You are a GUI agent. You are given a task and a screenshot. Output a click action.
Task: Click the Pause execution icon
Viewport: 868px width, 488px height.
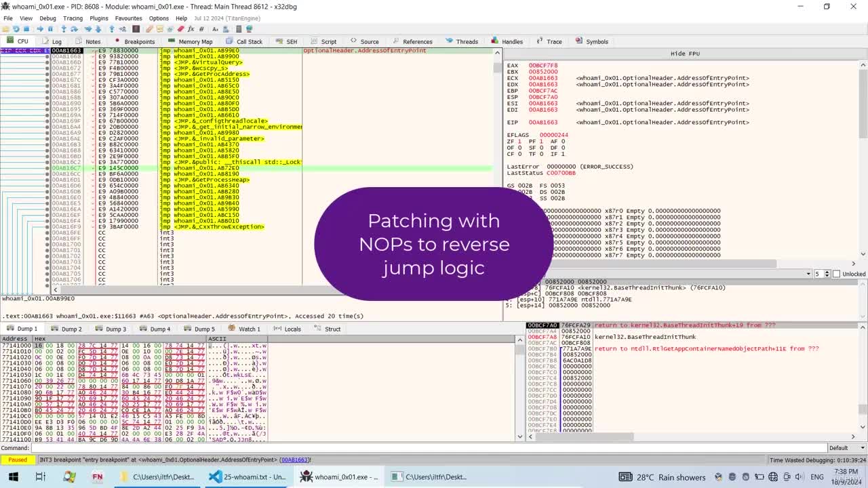coord(50,29)
